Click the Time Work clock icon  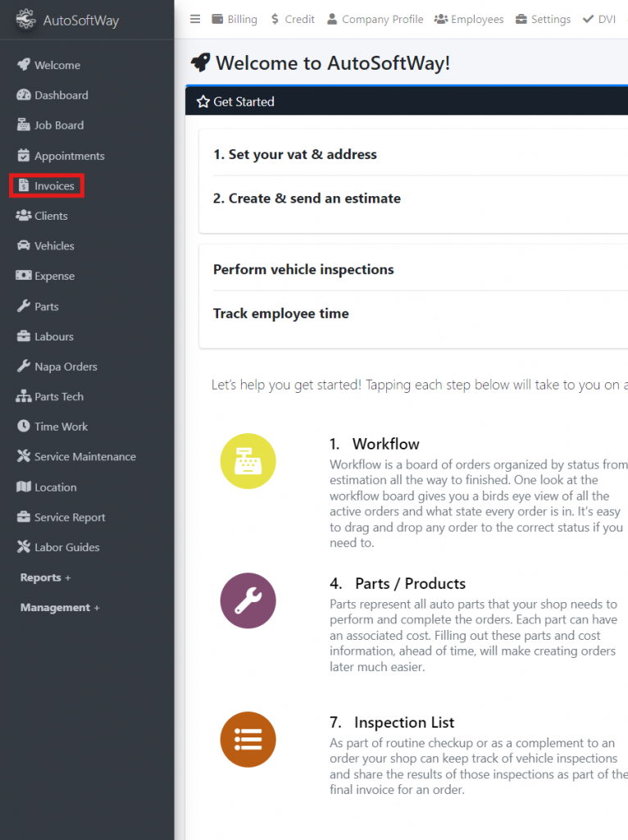[24, 426]
